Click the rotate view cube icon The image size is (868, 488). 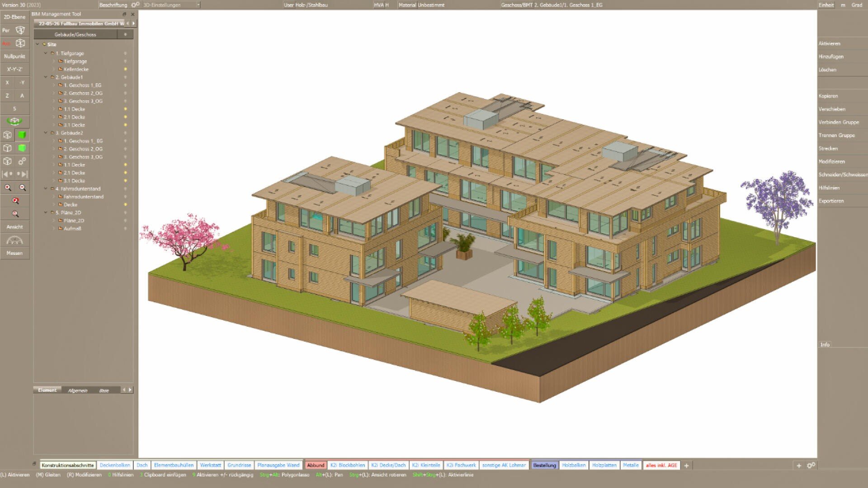point(15,122)
